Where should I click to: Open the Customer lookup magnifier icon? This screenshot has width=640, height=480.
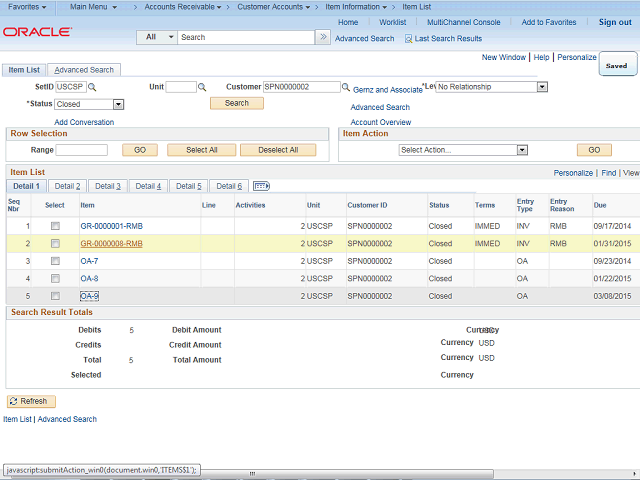pos(345,88)
